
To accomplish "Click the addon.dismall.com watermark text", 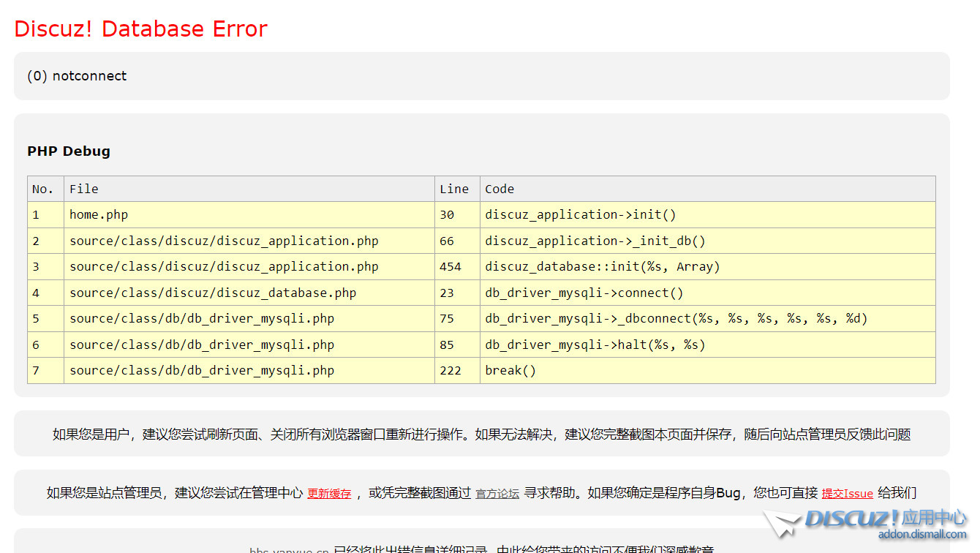I will (921, 534).
